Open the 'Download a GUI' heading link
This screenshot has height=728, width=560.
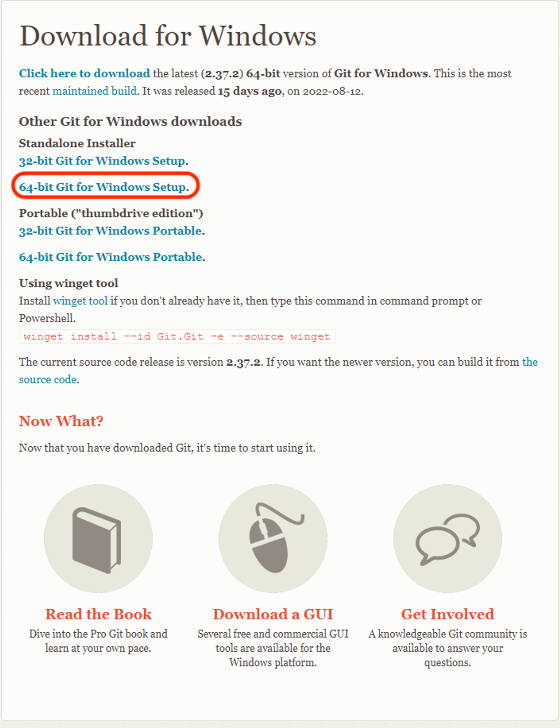[x=273, y=614]
